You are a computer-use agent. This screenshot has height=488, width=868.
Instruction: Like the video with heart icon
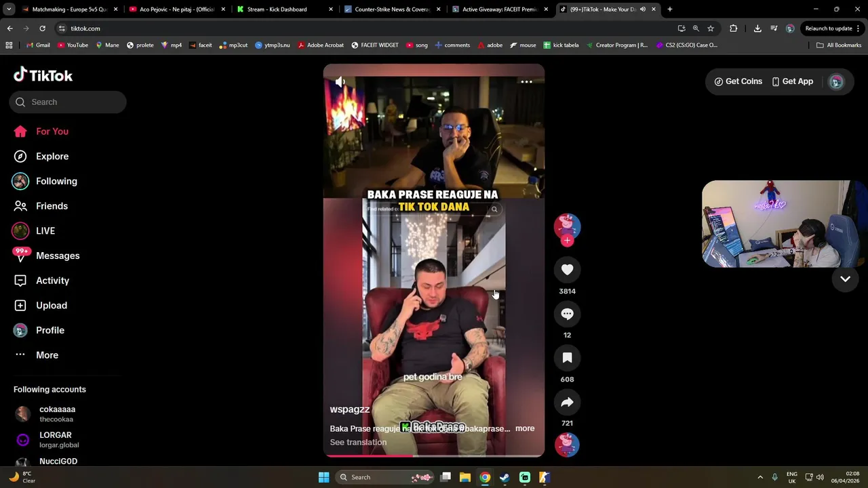point(567,270)
